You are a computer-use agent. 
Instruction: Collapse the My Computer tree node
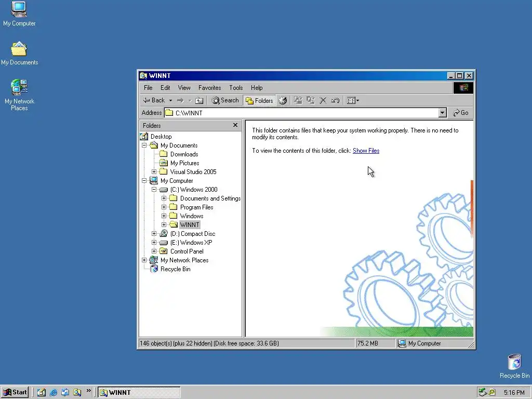tap(144, 180)
